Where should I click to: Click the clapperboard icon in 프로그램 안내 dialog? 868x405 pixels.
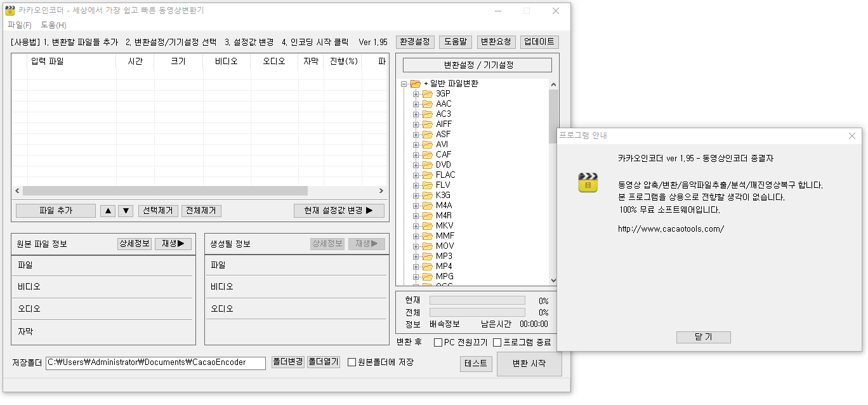point(588,182)
